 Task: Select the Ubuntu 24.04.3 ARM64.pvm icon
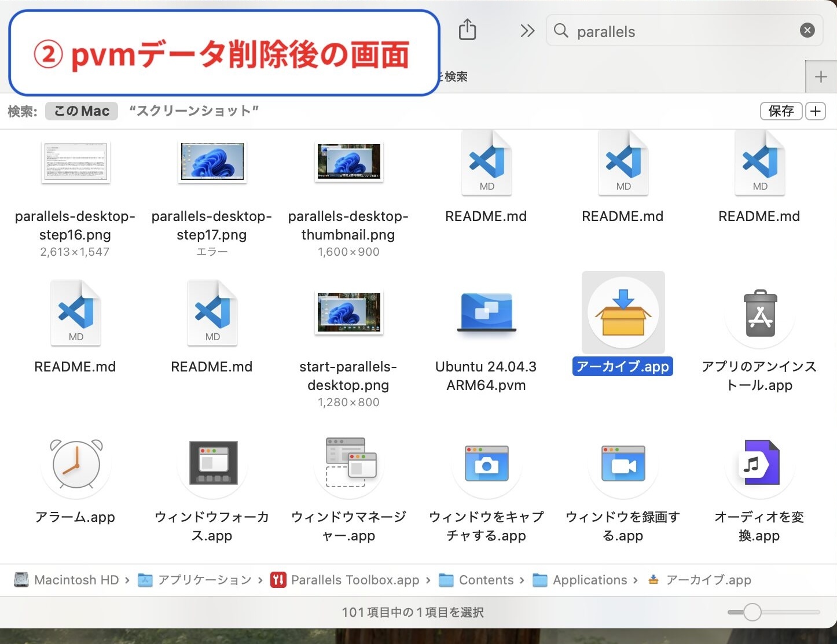tap(486, 312)
